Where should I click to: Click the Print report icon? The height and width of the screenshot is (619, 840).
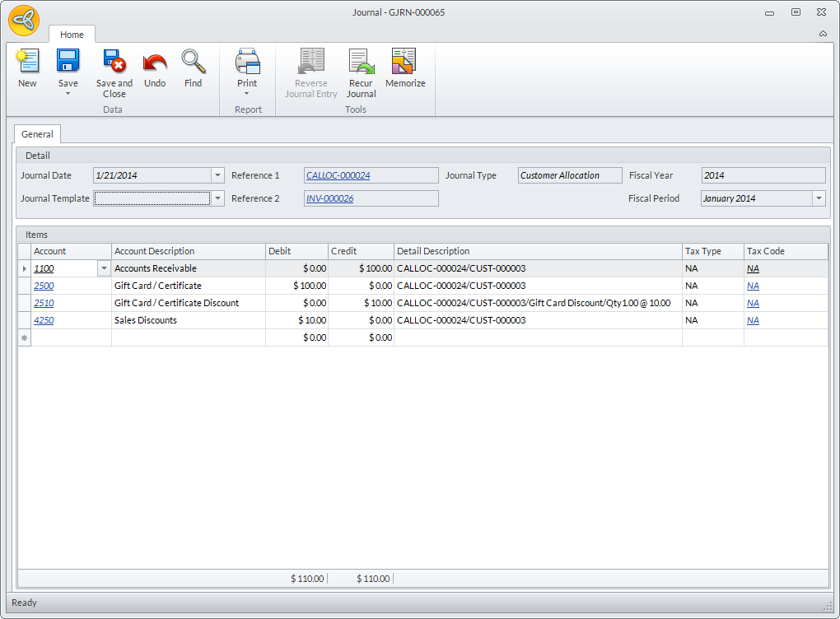pos(247,62)
